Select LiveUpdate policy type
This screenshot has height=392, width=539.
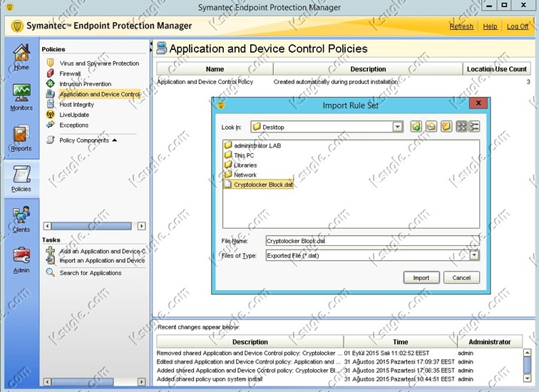(x=74, y=115)
